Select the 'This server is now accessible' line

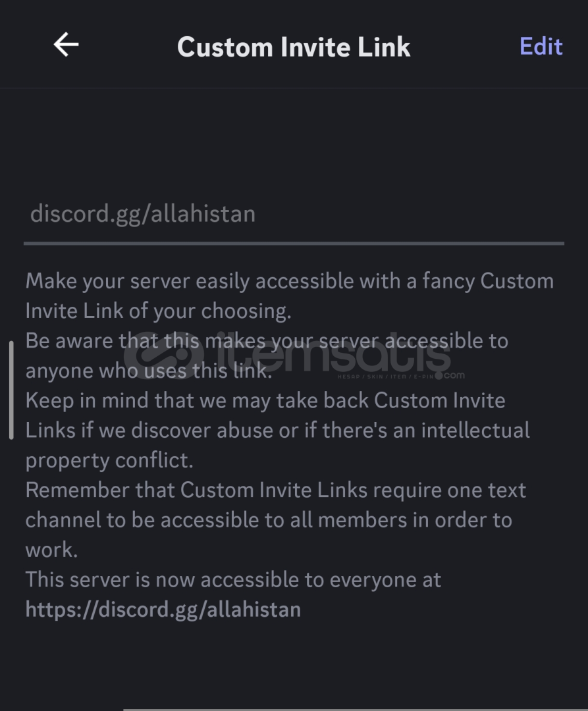coord(233,579)
